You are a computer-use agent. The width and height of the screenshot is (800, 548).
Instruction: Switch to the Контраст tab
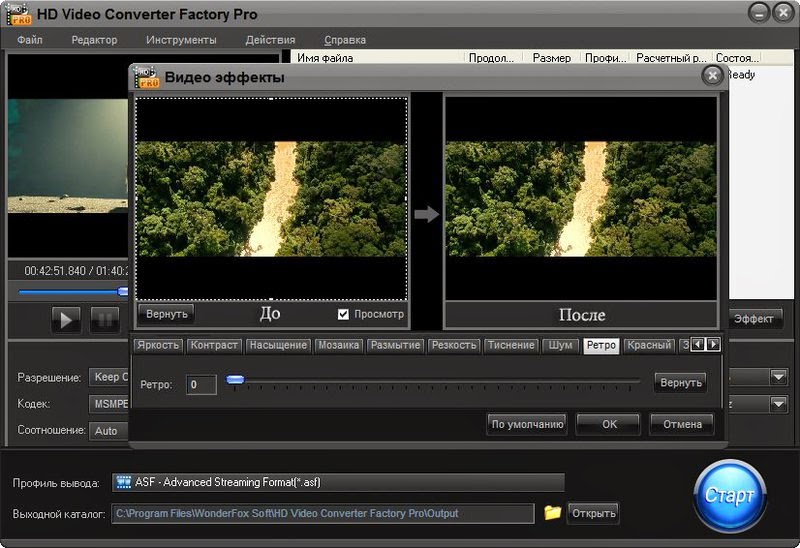tap(214, 345)
